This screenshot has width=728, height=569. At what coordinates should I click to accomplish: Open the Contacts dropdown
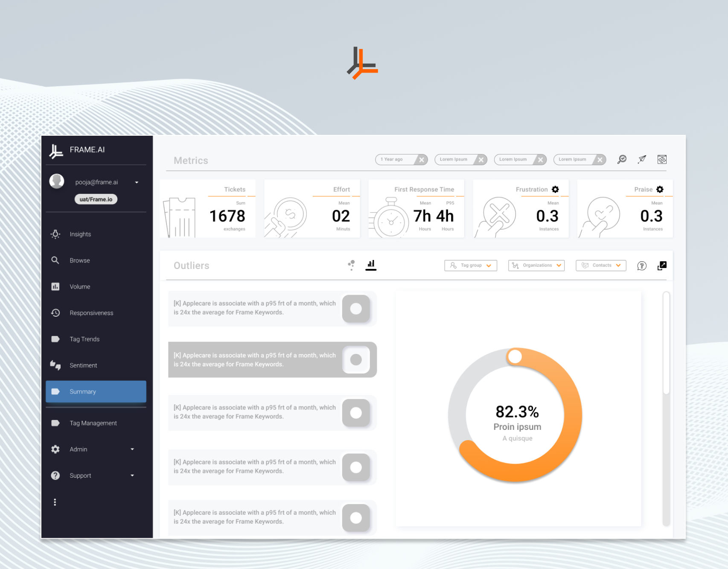601,265
